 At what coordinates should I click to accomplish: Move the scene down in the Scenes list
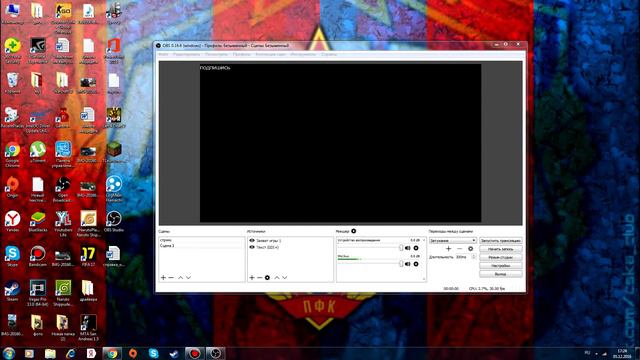tap(188, 278)
